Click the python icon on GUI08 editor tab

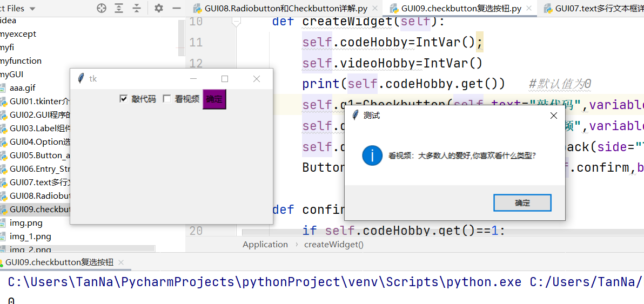[x=197, y=8]
